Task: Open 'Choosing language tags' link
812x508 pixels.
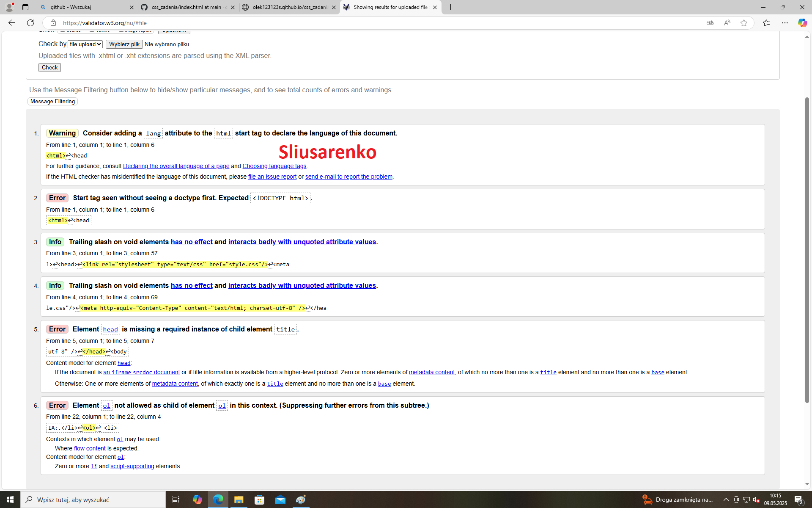Action: (x=274, y=166)
